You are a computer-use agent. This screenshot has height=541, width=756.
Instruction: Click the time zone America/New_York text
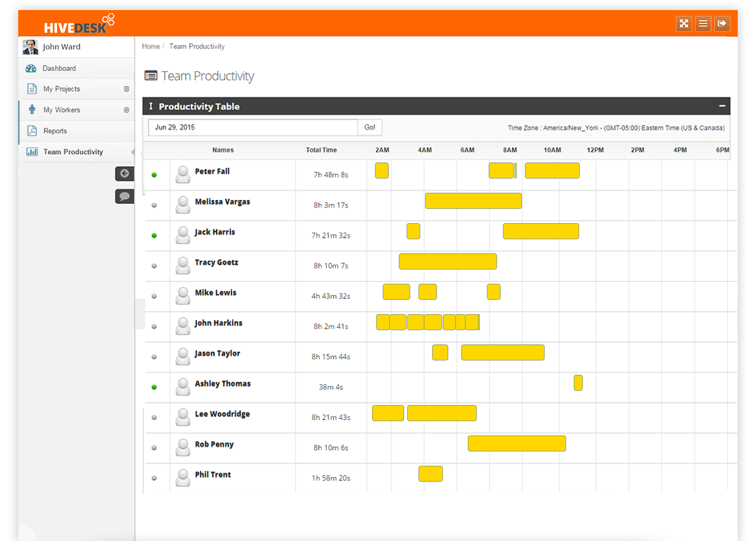(616, 128)
